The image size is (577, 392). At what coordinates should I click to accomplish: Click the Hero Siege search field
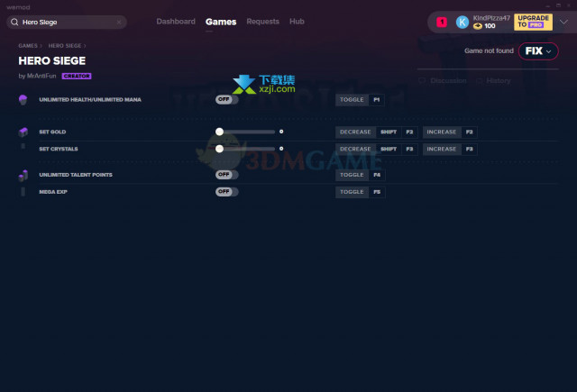pos(67,22)
